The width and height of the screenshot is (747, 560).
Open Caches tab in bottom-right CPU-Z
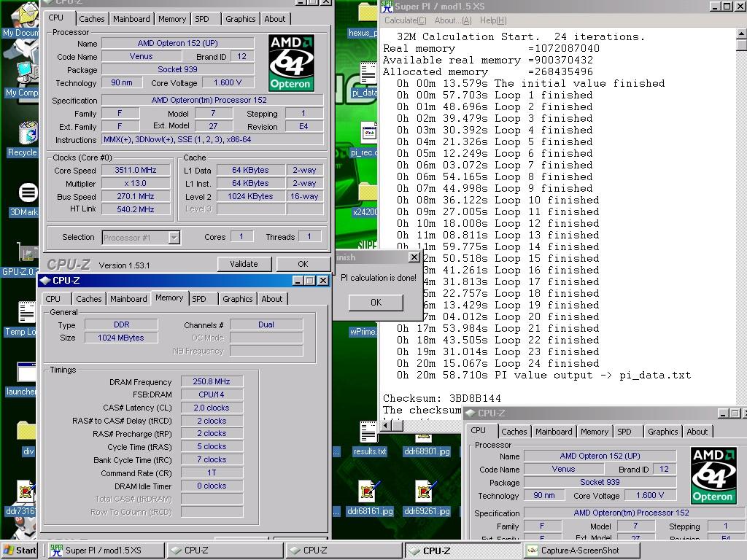pos(514,432)
